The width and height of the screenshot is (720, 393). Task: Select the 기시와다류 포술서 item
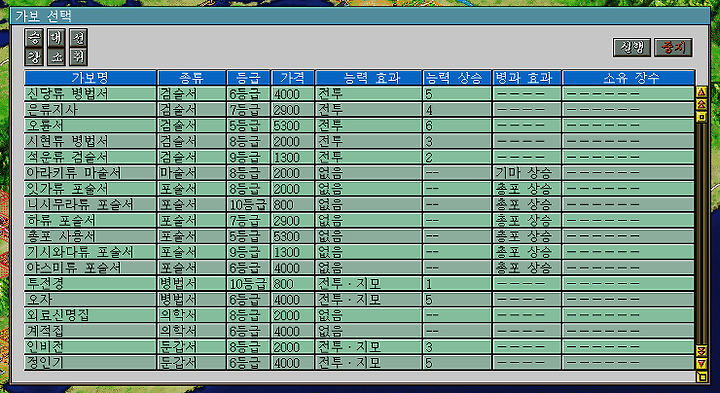359,252
